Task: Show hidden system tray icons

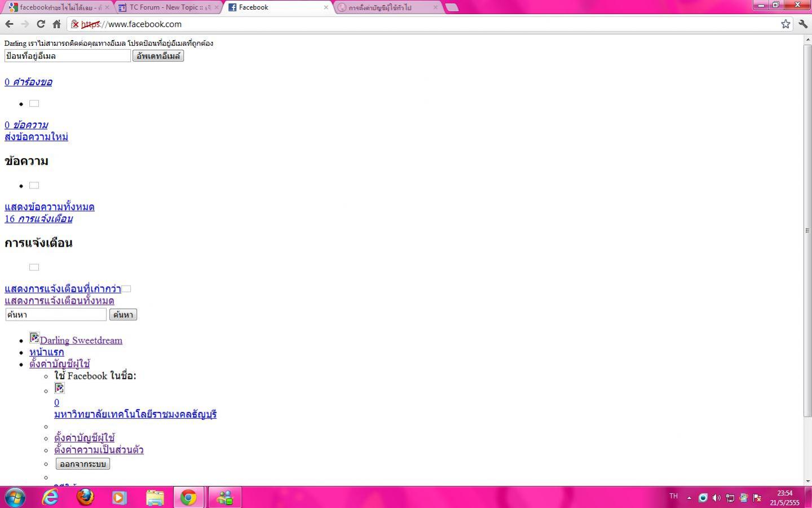Action: [x=689, y=498]
